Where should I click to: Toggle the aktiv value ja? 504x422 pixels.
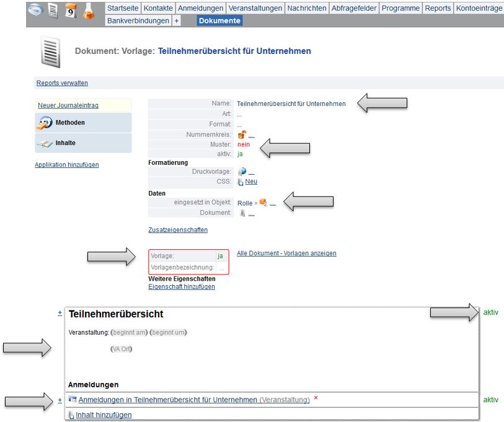pos(240,154)
